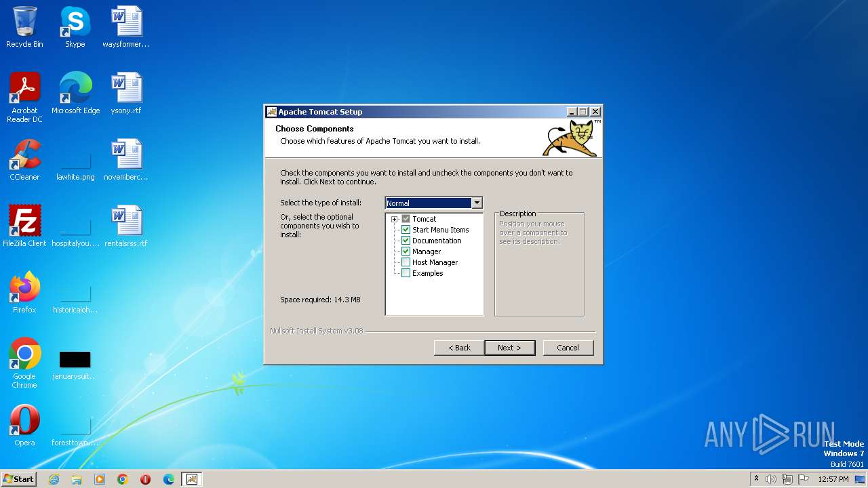Click the Next button
The width and height of the screenshot is (868, 488).
click(509, 348)
